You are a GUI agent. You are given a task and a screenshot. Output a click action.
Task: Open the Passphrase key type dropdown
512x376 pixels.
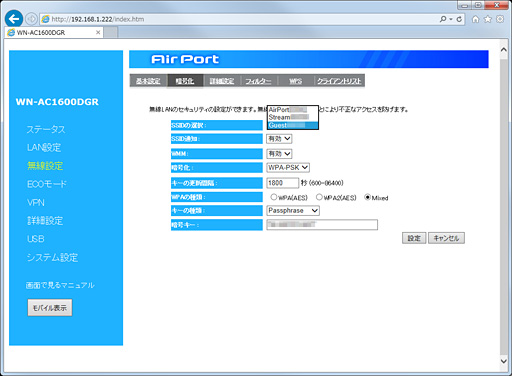tap(293, 210)
